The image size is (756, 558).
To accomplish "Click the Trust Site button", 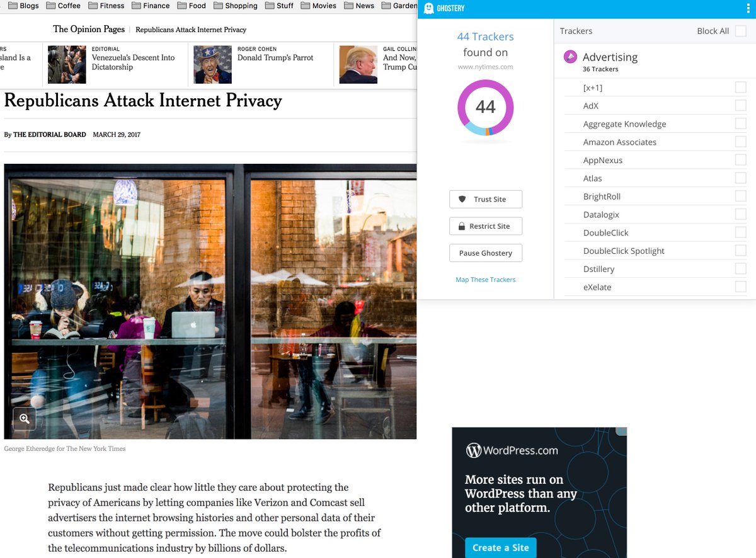I will (x=486, y=199).
